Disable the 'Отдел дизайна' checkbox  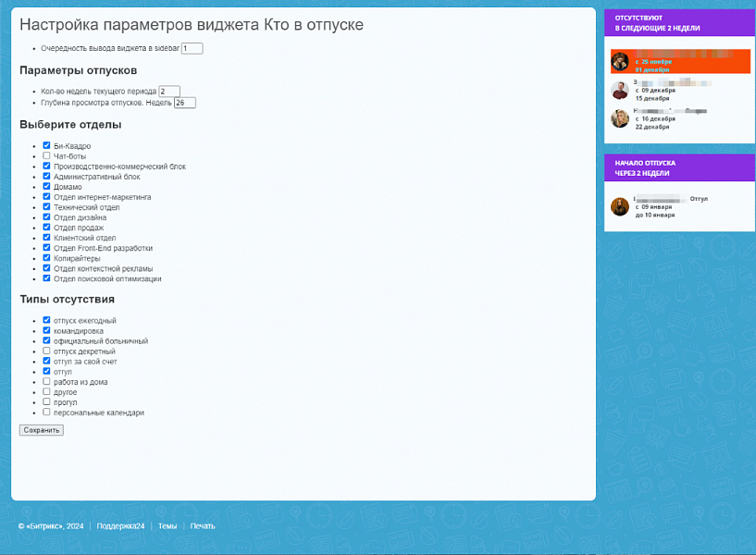tap(44, 217)
